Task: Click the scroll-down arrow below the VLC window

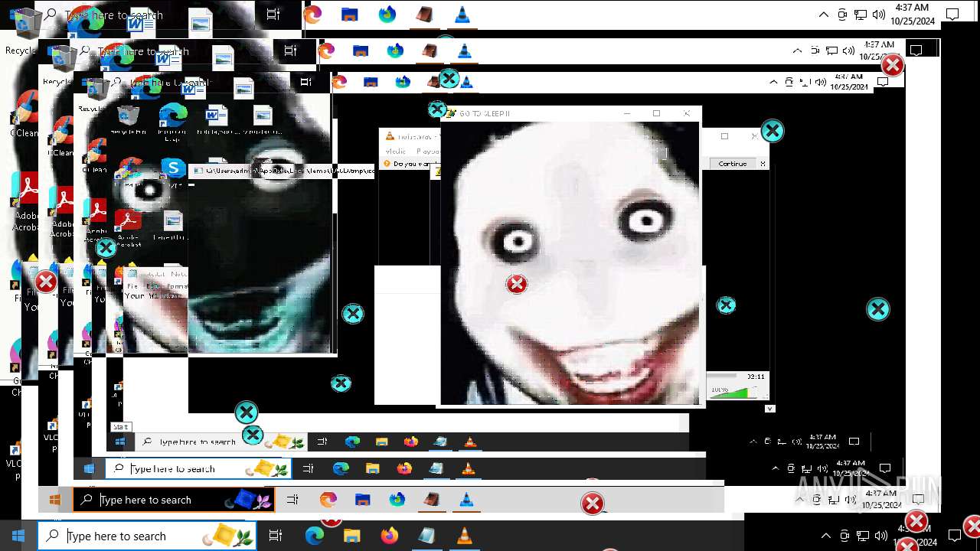Action: pyautogui.click(x=769, y=409)
